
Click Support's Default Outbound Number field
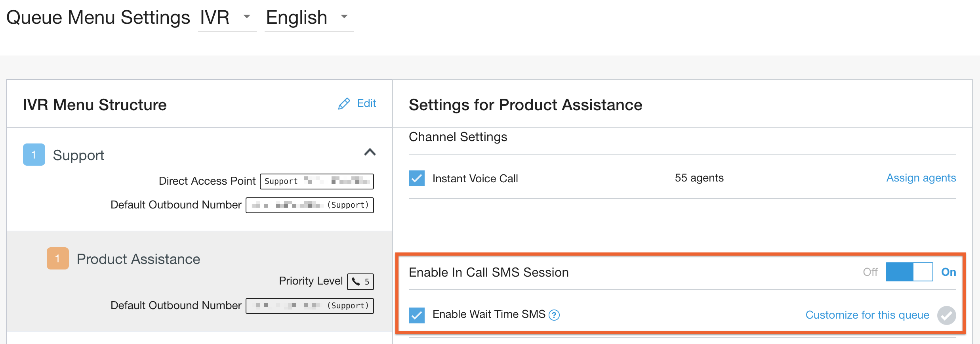pos(309,205)
